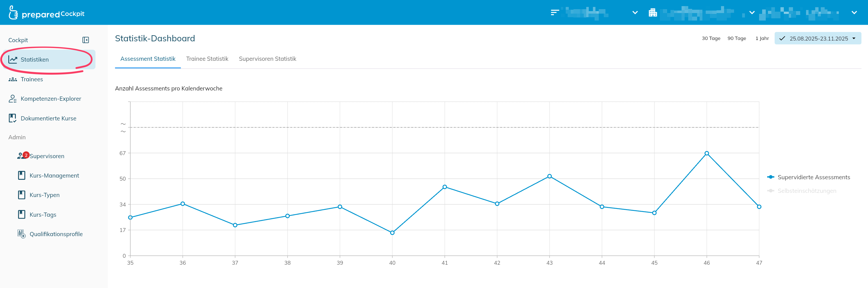
Task: Click the Kompetenzen-Explorer person icon
Action: [13, 98]
